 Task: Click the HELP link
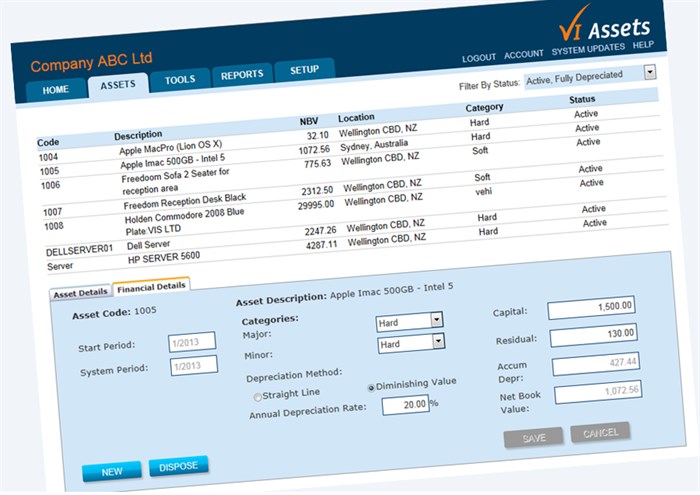(643, 45)
